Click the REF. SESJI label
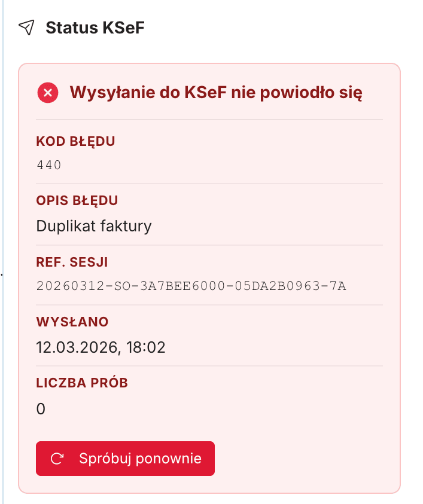 coord(72,261)
